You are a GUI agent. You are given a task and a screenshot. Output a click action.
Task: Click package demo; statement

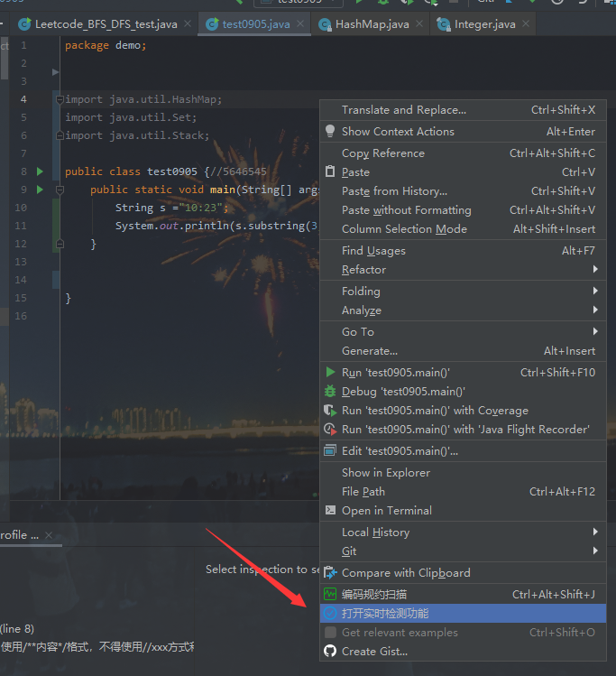coord(106,45)
